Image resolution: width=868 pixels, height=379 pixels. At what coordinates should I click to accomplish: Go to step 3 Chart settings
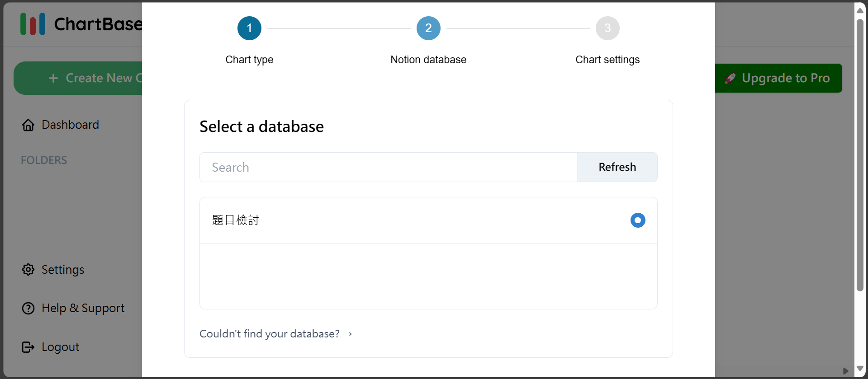[x=607, y=28]
